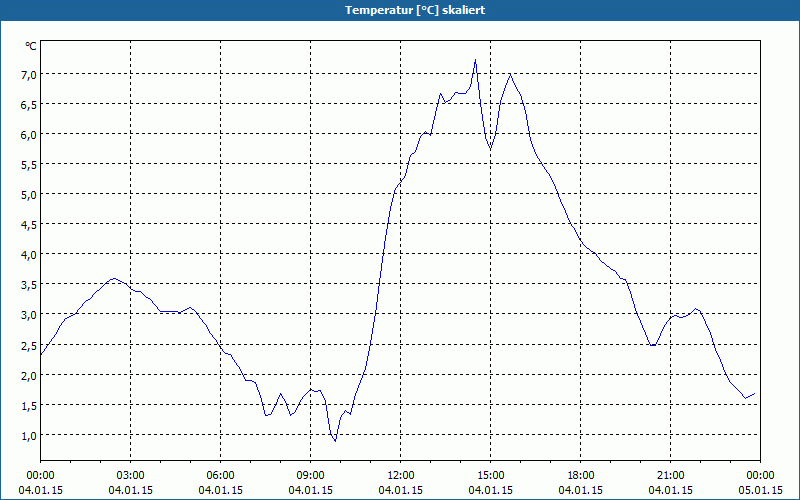Viewport: 800px width, 500px height.
Task: Click the 00:00 time label above 05.01.15
Action: [760, 476]
